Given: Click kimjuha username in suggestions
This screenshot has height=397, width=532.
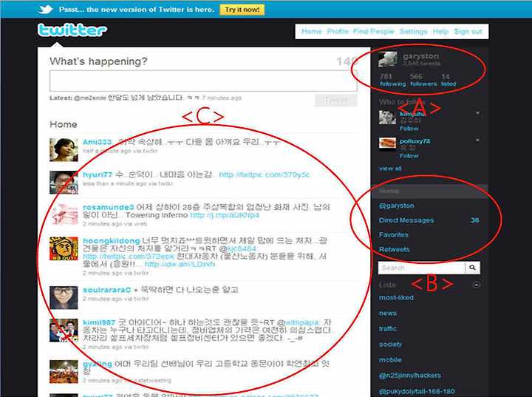Looking at the screenshot, I should coord(413,114).
